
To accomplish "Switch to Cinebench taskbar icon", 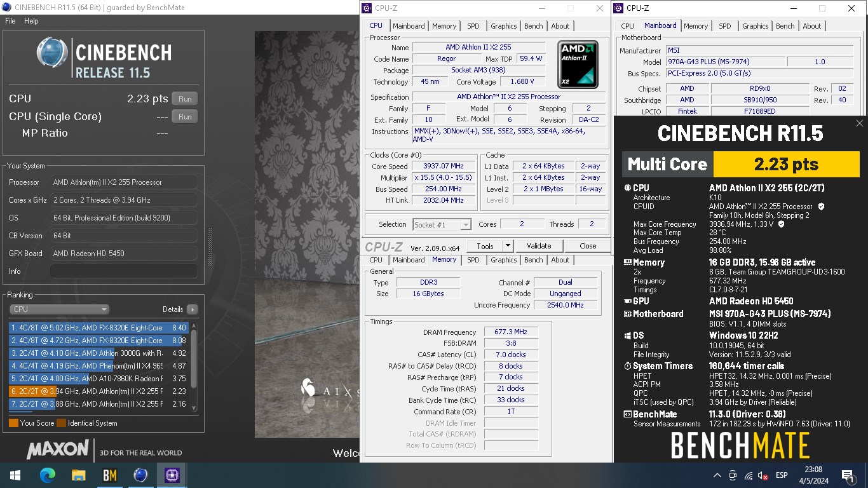I will click(140, 475).
